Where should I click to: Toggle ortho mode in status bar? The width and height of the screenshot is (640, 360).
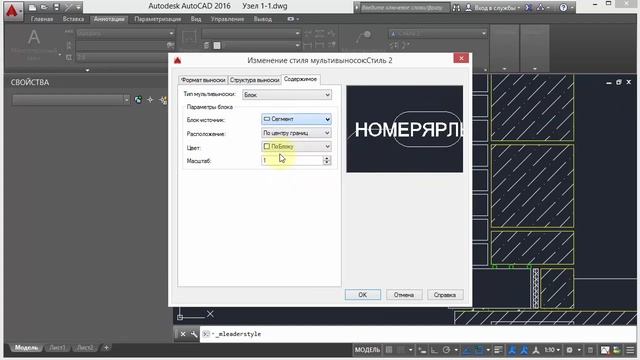(x=434, y=350)
